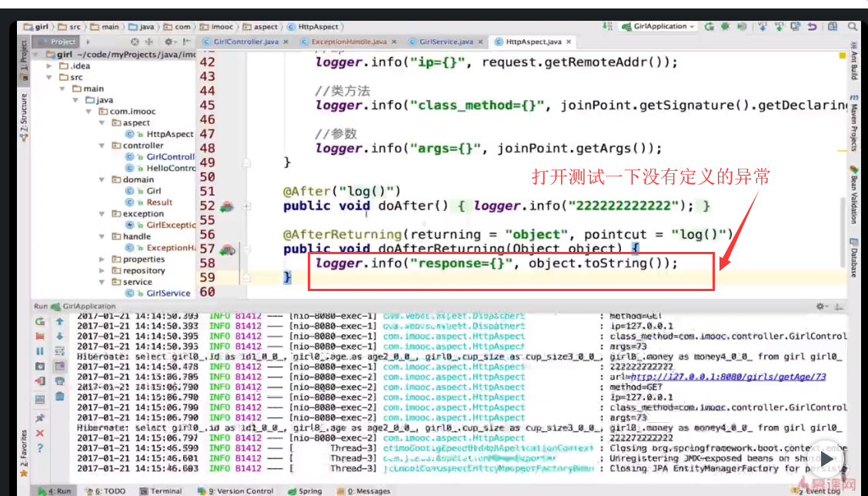Select Result class in project tree

pos(159,203)
